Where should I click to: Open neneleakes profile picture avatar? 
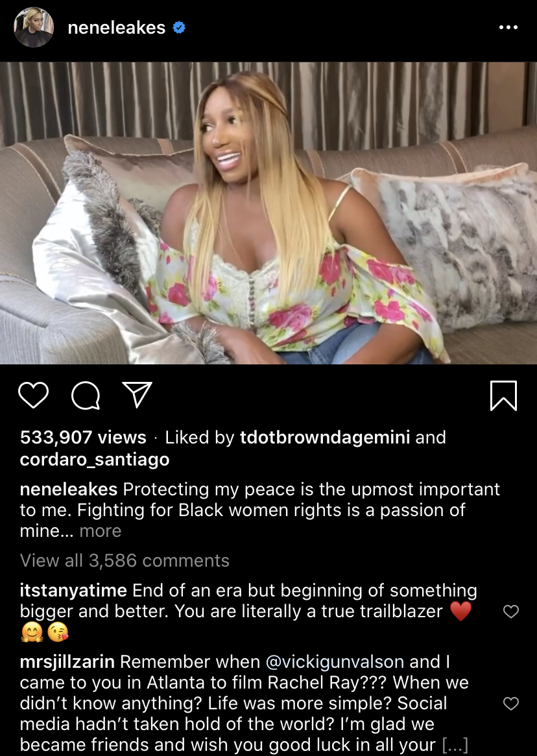(33, 27)
